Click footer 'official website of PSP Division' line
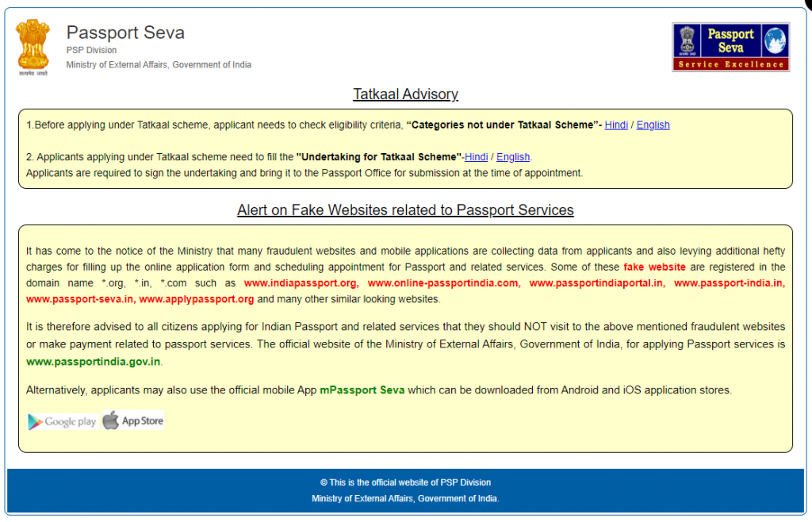This screenshot has height=522, width=812. point(405,482)
